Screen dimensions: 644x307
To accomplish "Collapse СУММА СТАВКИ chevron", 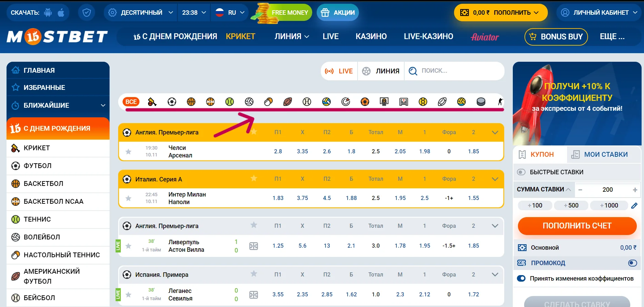I will [x=568, y=189].
